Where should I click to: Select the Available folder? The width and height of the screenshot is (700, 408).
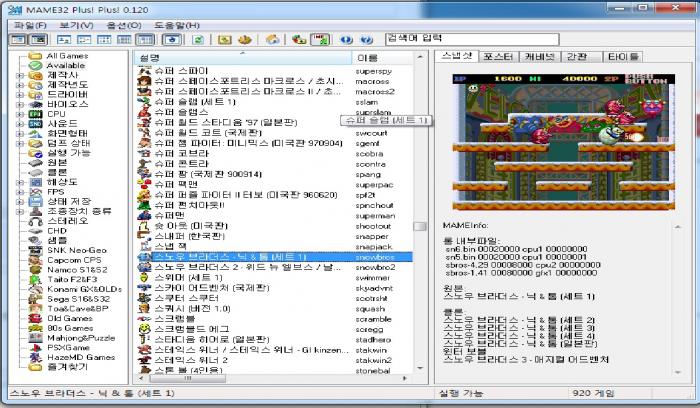pyautogui.click(x=66, y=65)
